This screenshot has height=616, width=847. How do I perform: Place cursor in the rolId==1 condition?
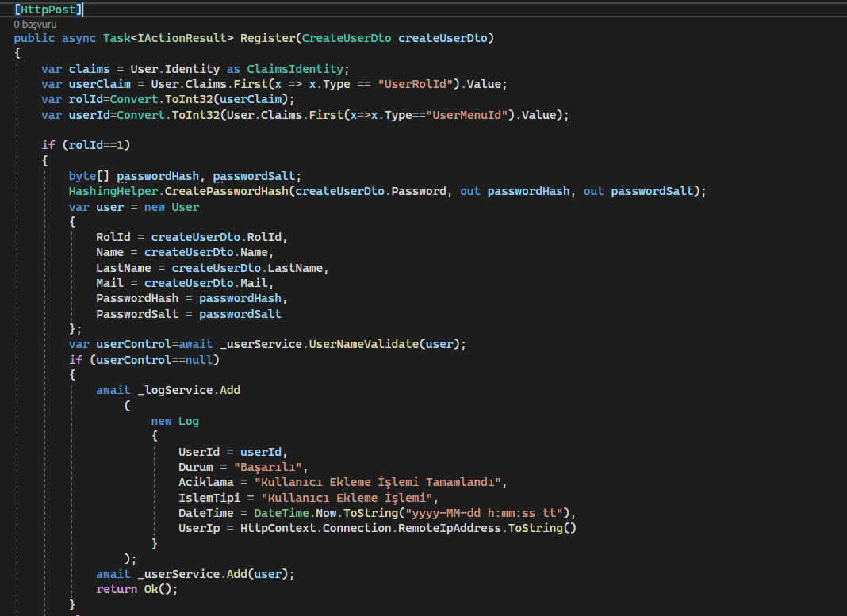[x=96, y=145]
